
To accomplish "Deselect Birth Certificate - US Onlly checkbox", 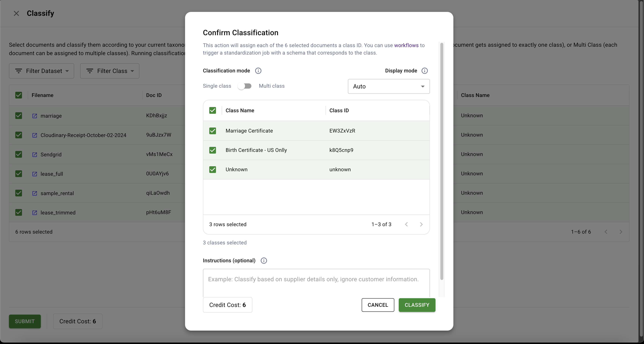I will click(x=212, y=150).
